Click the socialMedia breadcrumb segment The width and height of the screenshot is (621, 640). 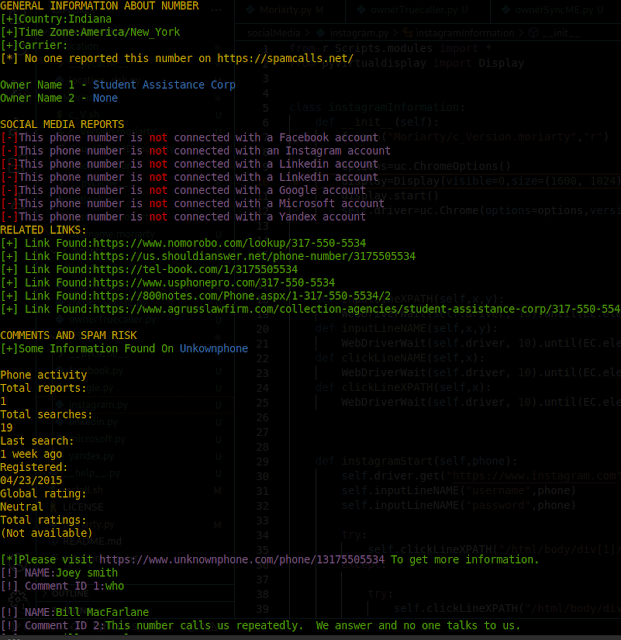(x=274, y=33)
